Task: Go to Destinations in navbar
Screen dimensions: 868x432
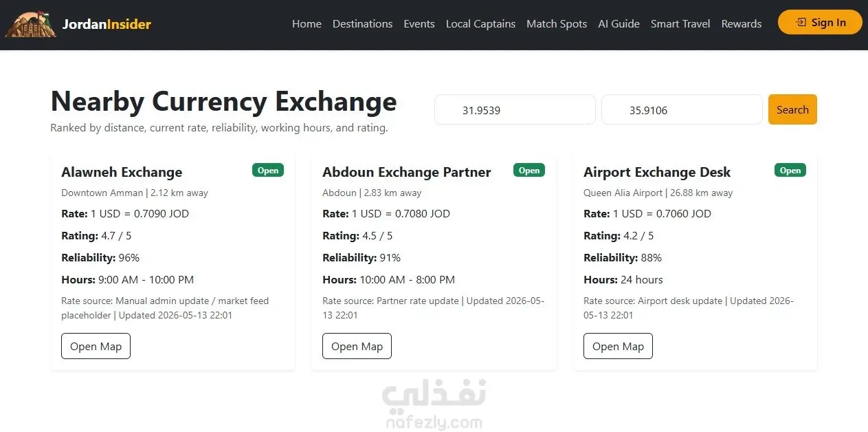Action: tap(362, 24)
